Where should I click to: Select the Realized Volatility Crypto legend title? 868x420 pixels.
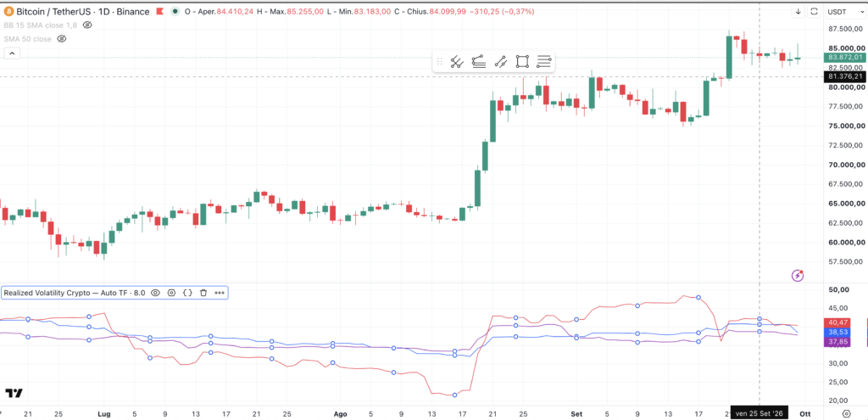point(75,293)
